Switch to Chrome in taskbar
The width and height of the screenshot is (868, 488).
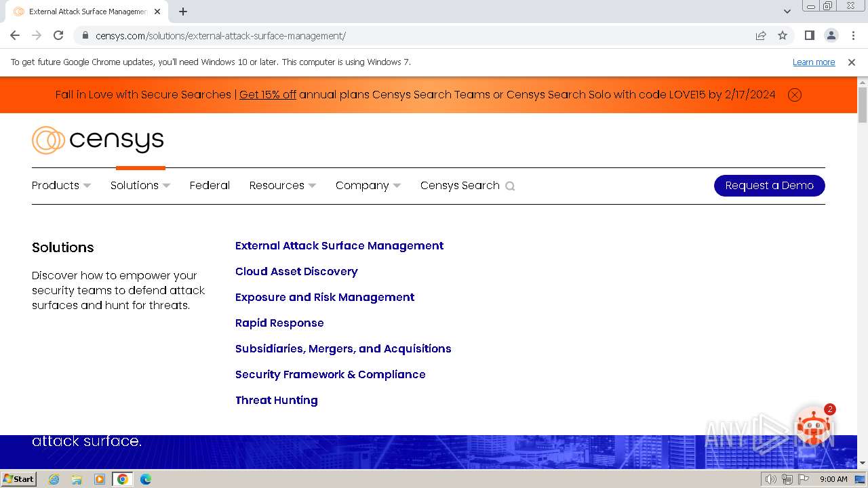(123, 479)
